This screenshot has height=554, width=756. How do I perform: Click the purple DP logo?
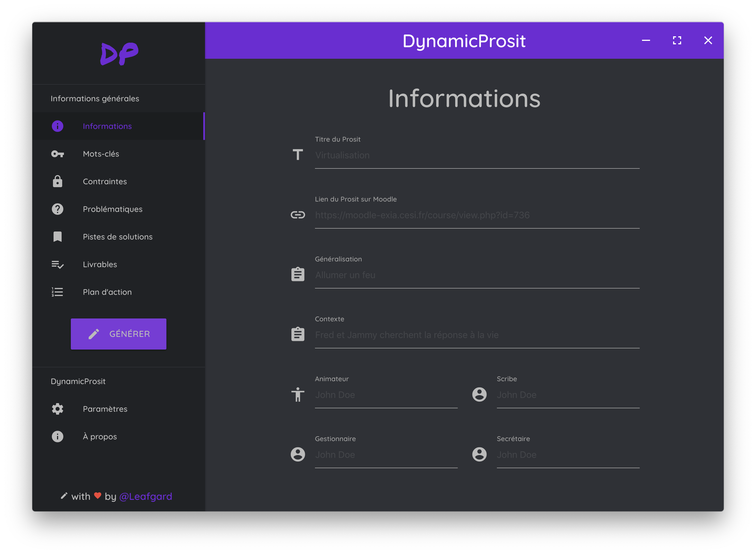pyautogui.click(x=119, y=54)
